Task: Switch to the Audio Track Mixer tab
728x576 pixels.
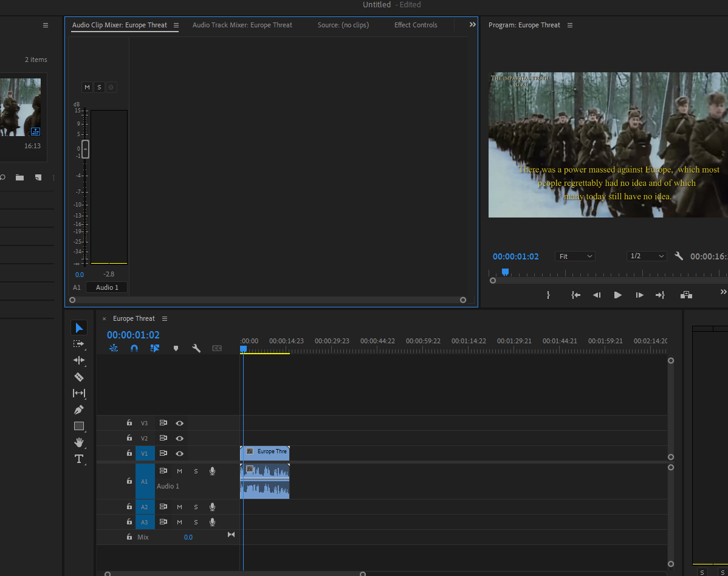Action: coord(242,25)
